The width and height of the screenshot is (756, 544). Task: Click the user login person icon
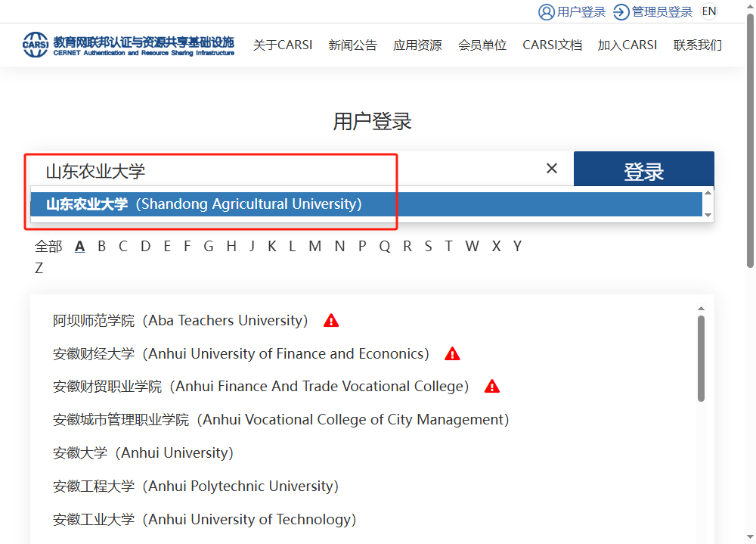pyautogui.click(x=546, y=11)
